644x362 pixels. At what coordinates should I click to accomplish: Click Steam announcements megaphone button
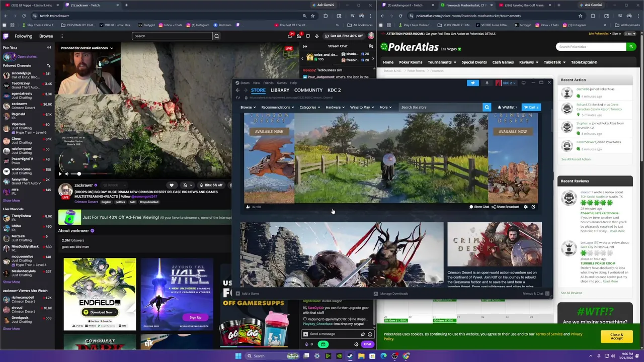click(472, 82)
